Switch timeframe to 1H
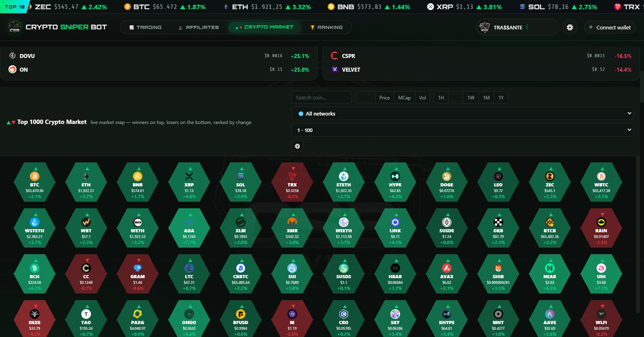This screenshot has width=644, height=337. click(x=441, y=98)
